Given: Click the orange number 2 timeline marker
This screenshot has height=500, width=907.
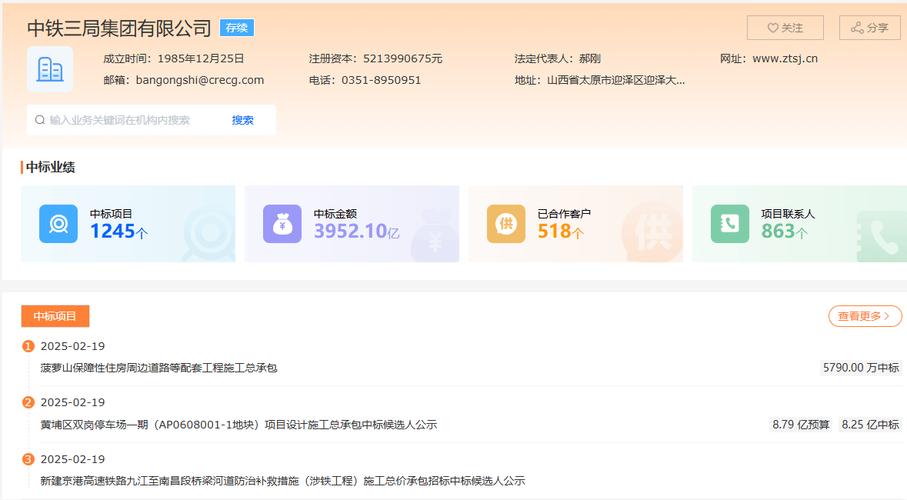Looking at the screenshot, I should [x=28, y=402].
